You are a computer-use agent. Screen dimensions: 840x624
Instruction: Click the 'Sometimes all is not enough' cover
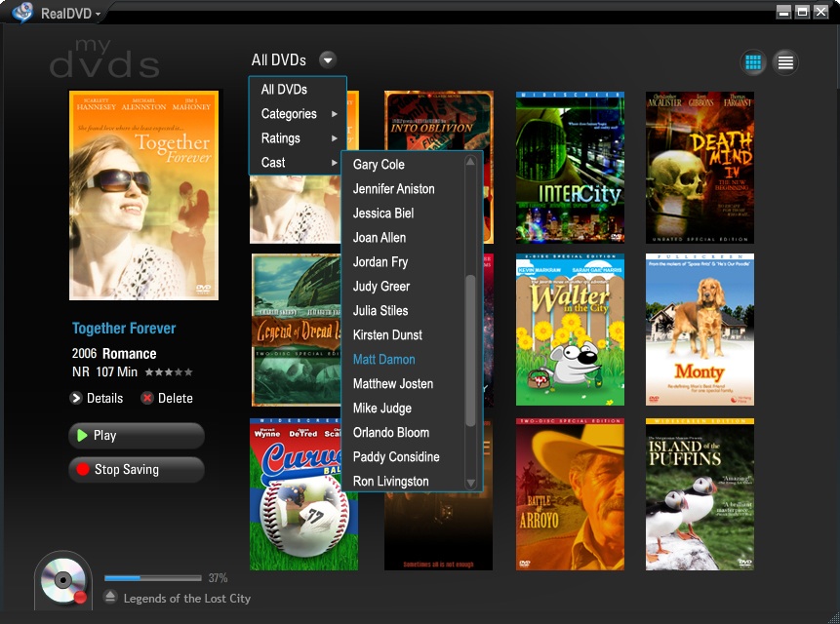(438, 530)
